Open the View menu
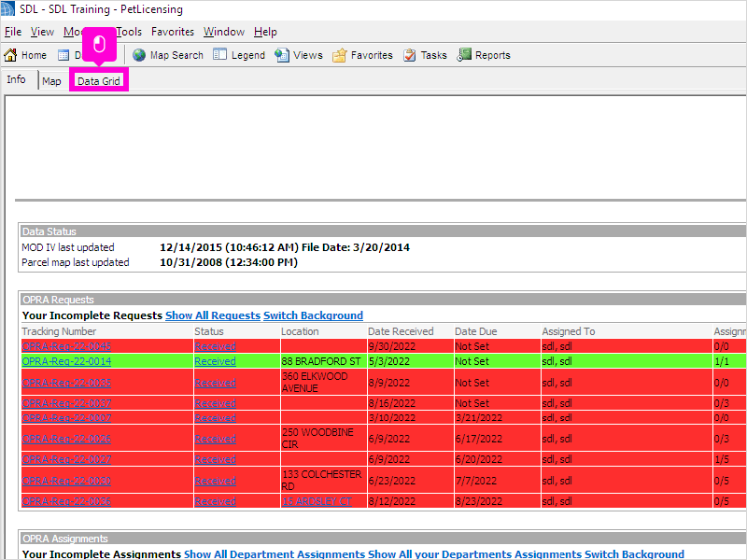 [x=42, y=32]
